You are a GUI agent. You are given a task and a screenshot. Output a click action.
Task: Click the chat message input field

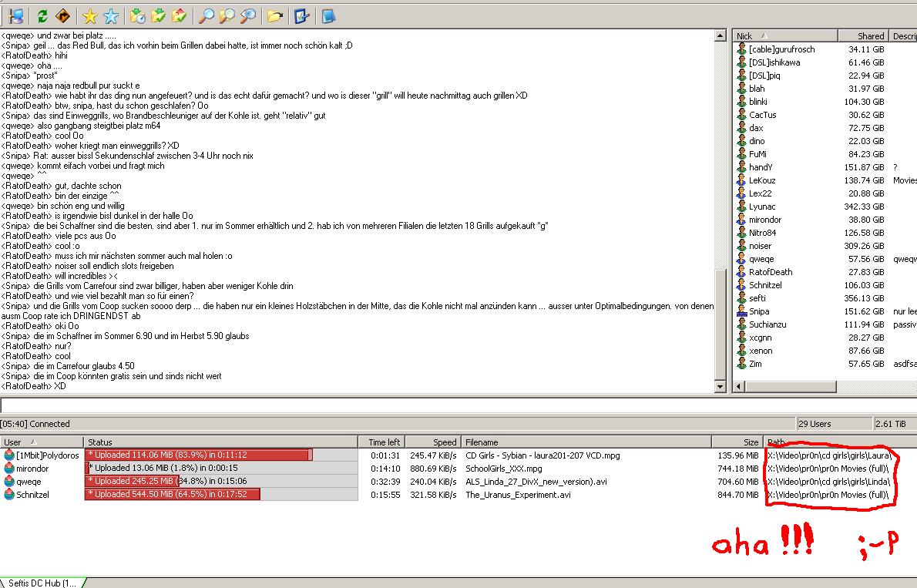click(x=455, y=405)
